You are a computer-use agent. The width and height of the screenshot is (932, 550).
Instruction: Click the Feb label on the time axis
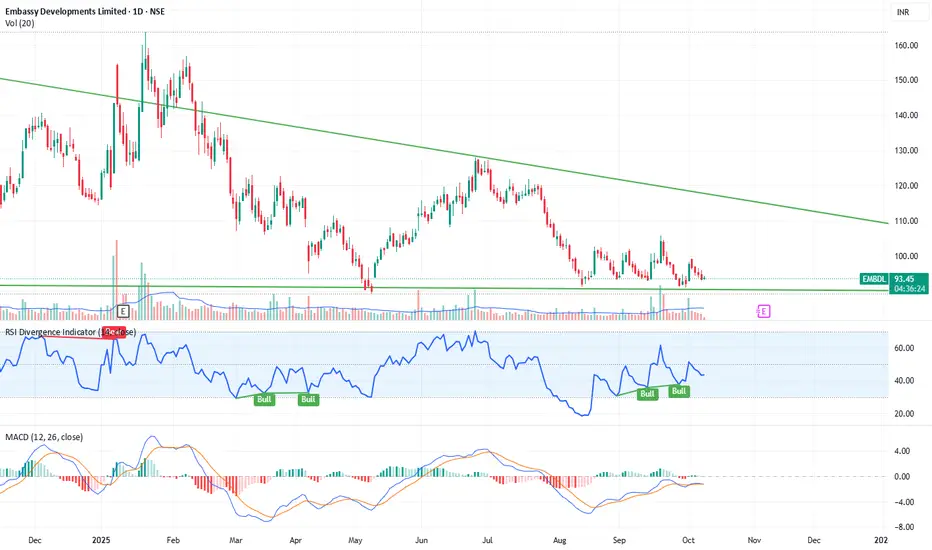pos(173,540)
